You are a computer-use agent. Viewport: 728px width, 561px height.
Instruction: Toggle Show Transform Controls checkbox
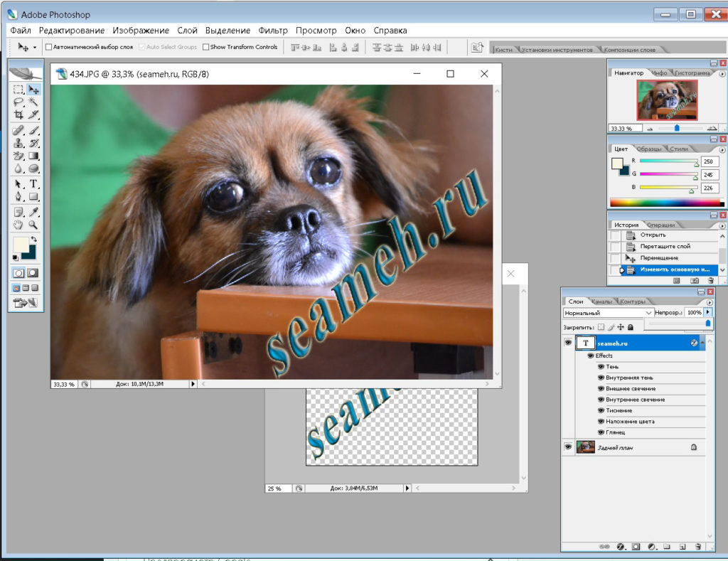(205, 47)
